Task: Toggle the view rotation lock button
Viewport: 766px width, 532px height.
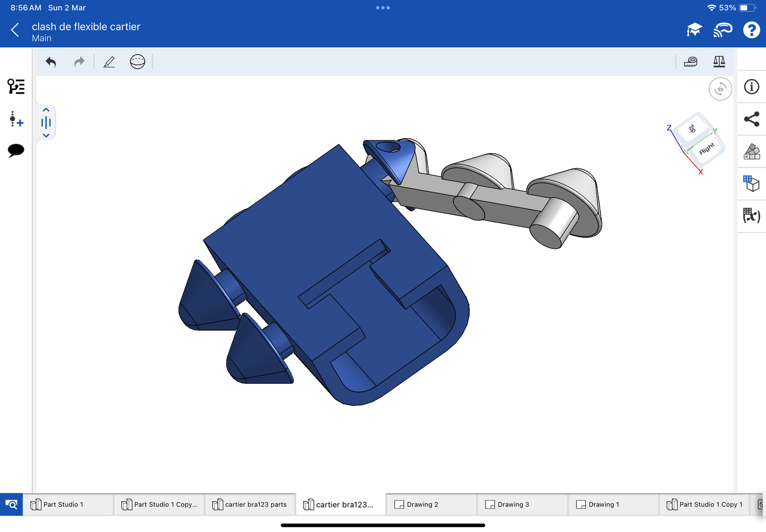Action: pyautogui.click(x=720, y=89)
